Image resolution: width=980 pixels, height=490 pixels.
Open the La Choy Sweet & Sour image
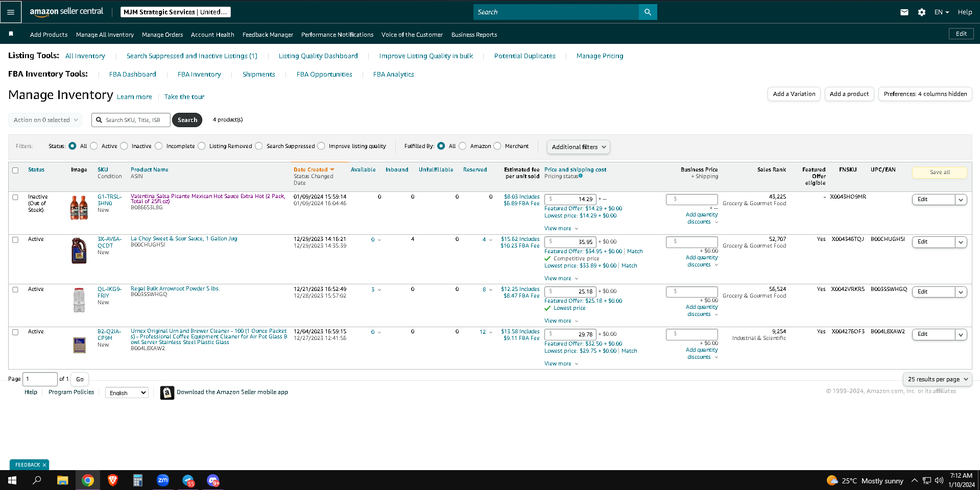coord(79,251)
